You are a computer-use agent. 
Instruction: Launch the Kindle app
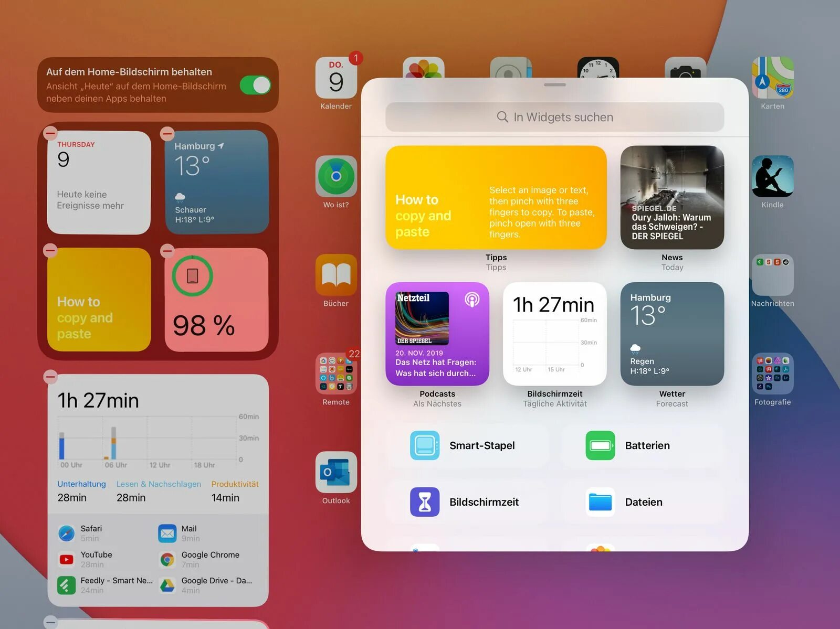click(x=773, y=176)
